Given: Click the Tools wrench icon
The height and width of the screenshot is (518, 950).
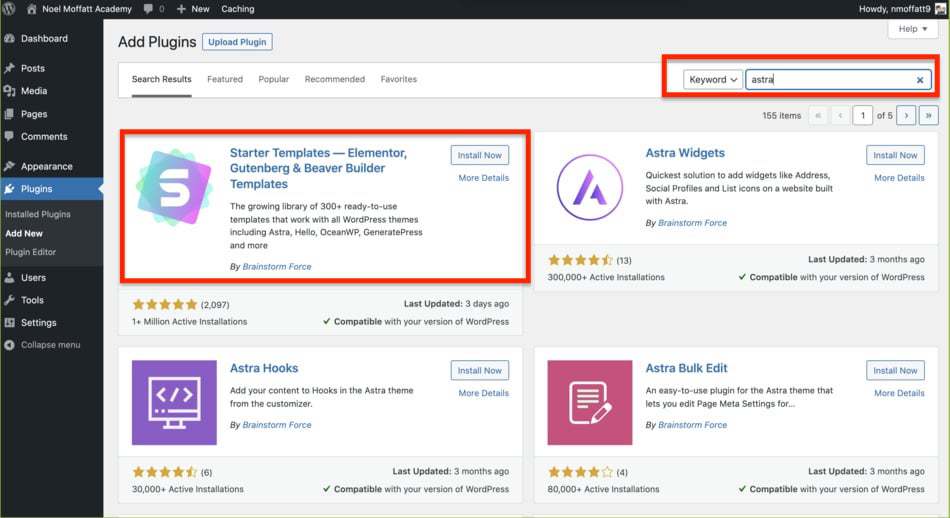Looking at the screenshot, I should point(9,300).
